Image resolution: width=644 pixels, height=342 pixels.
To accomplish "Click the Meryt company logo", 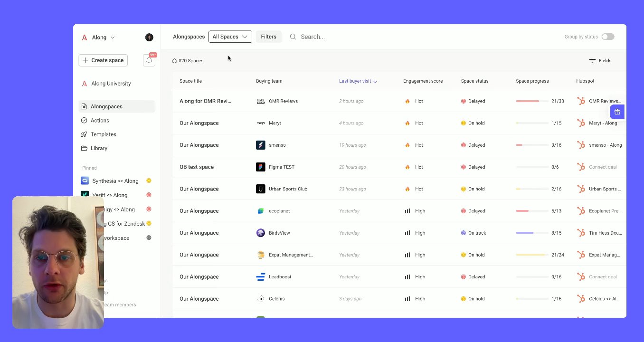I will 260,123.
